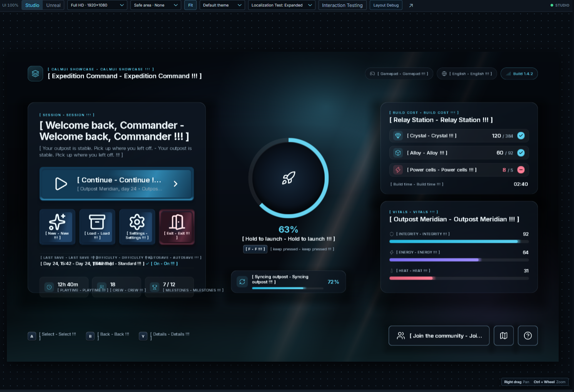Toggle Interaction Testing mode
This screenshot has width=574, height=392.
point(342,5)
